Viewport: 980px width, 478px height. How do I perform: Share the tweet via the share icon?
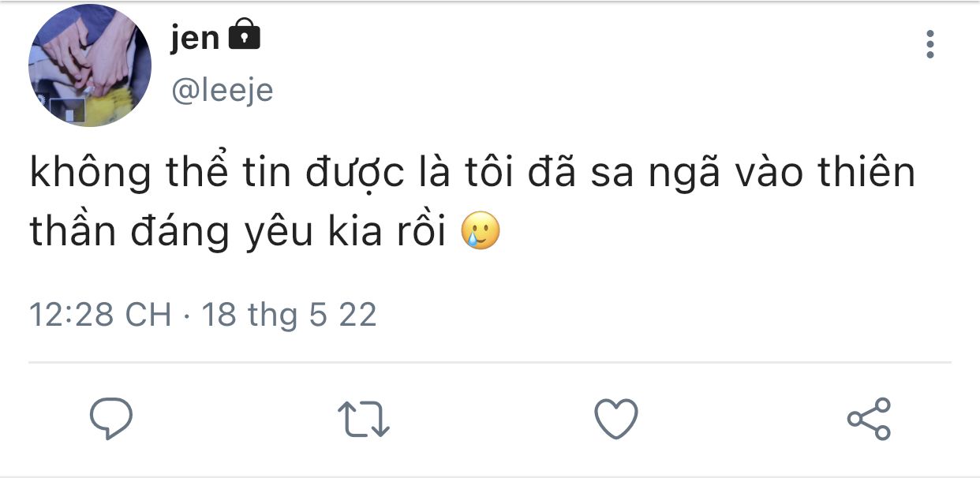click(869, 419)
